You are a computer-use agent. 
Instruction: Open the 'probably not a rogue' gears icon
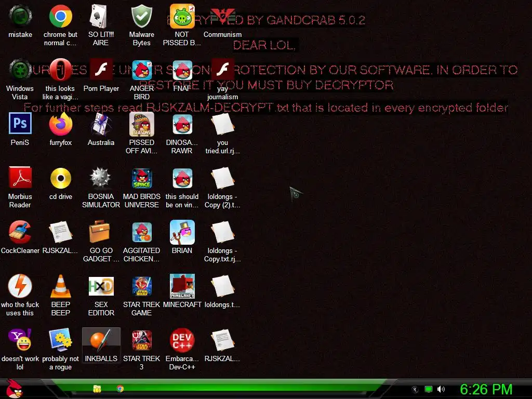point(60,339)
